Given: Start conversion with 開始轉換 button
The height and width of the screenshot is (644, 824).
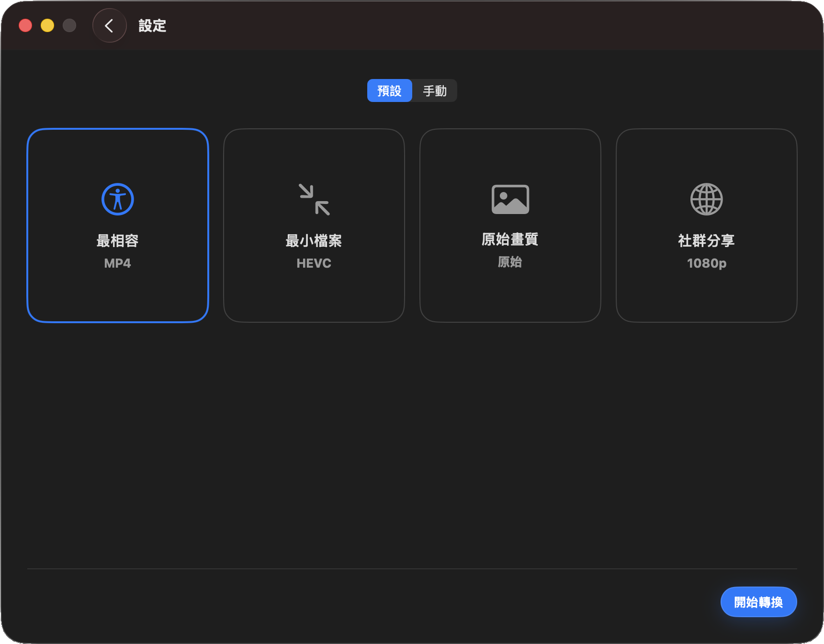Looking at the screenshot, I should [x=759, y=602].
